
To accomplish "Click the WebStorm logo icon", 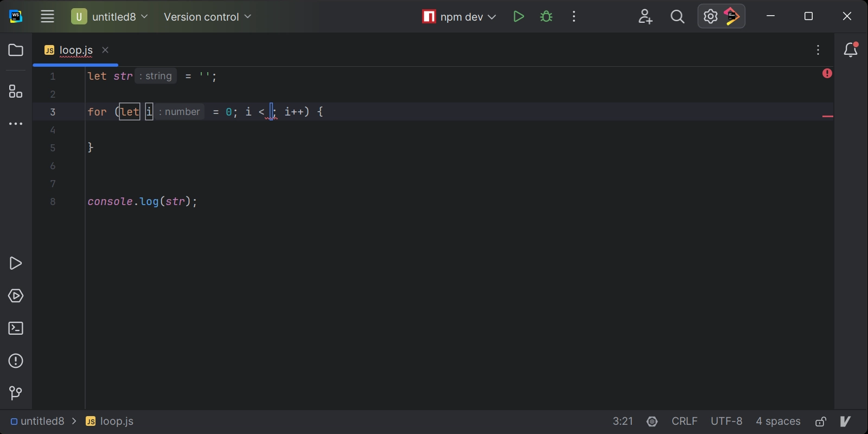I will click(x=16, y=16).
